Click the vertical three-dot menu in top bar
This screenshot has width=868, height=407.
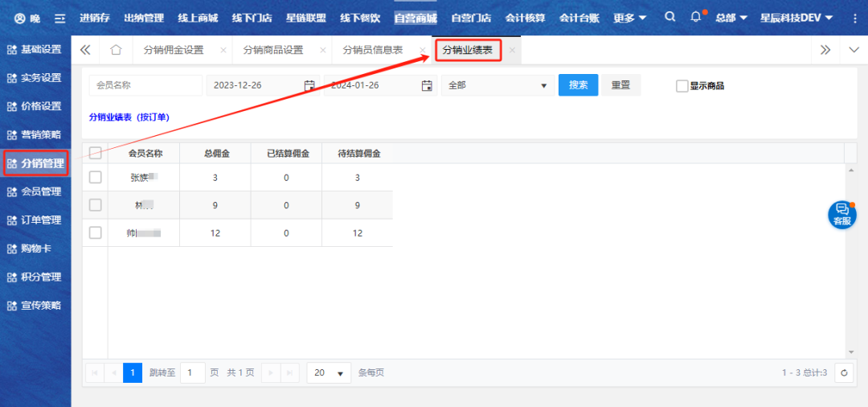coord(854,18)
